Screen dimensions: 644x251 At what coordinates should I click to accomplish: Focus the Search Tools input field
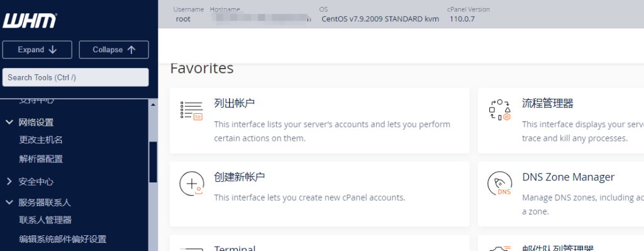click(75, 77)
